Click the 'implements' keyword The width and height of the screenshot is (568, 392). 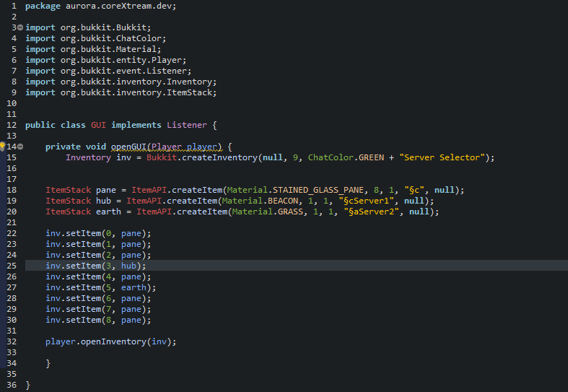point(136,125)
